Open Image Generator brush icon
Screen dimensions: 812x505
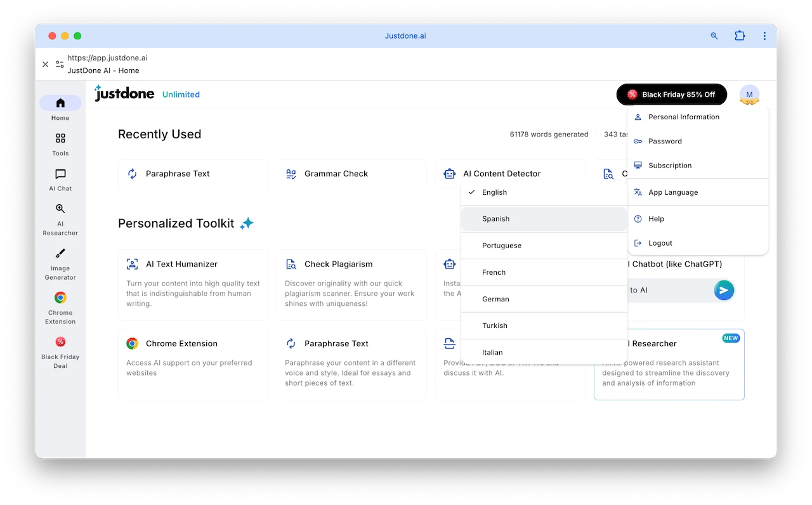pyautogui.click(x=60, y=253)
